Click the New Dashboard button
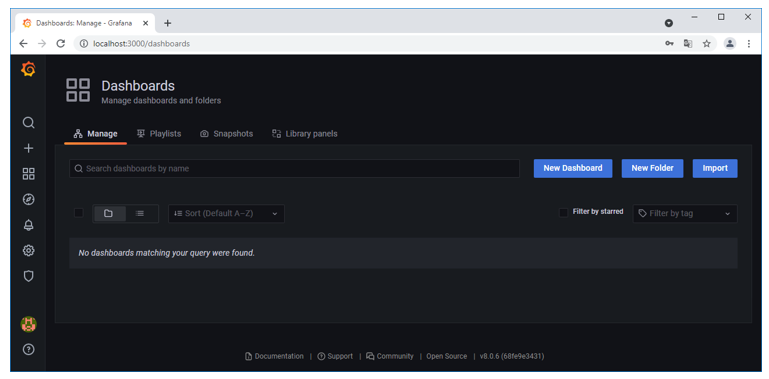 pos(573,168)
